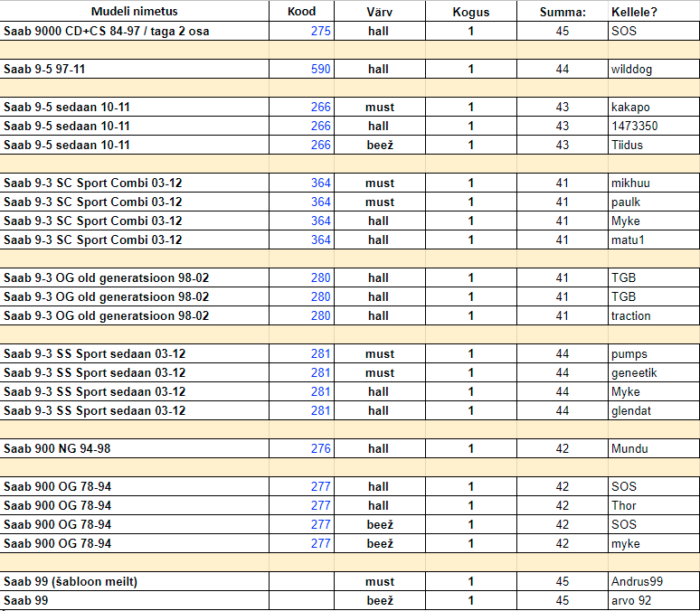This screenshot has height=611, width=700.
Task: Click the name 'Tiidus'
Action: pyautogui.click(x=627, y=145)
